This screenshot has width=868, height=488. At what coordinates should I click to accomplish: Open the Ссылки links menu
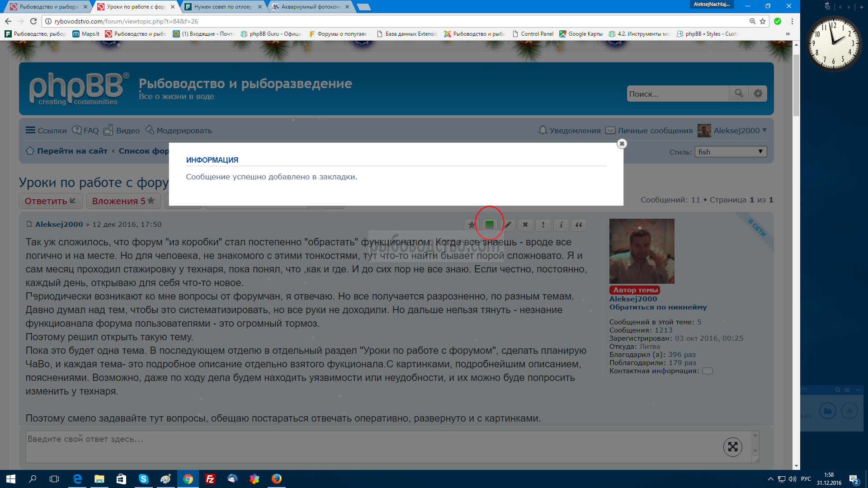pyautogui.click(x=46, y=131)
